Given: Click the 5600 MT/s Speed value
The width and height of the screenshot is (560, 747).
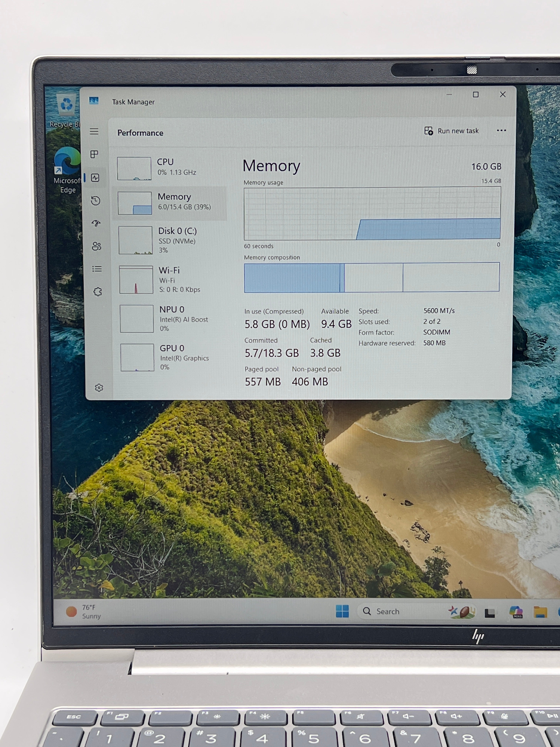Looking at the screenshot, I should 439,311.
